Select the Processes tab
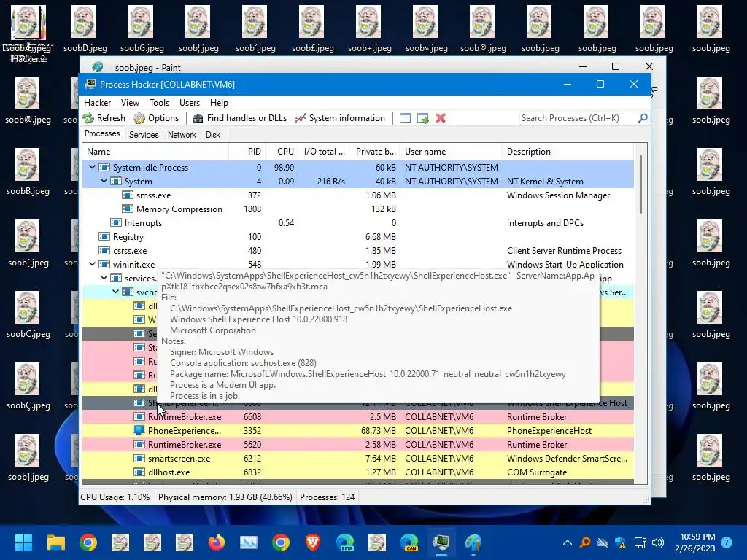This screenshot has height=560, width=747. tap(102, 134)
